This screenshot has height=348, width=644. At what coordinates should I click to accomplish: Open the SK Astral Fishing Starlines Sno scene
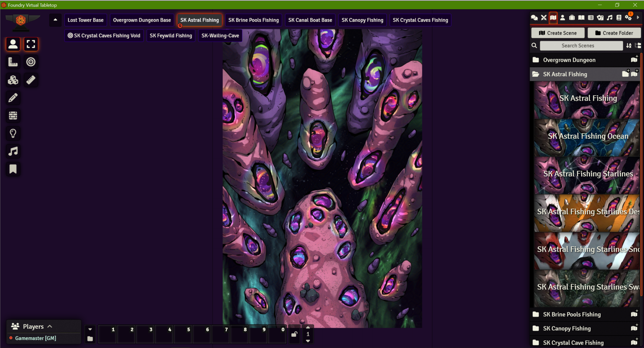click(x=587, y=251)
